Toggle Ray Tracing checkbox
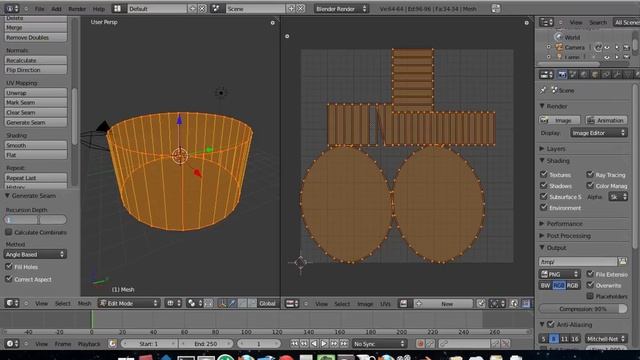Image resolution: width=640 pixels, height=360 pixels. click(589, 174)
